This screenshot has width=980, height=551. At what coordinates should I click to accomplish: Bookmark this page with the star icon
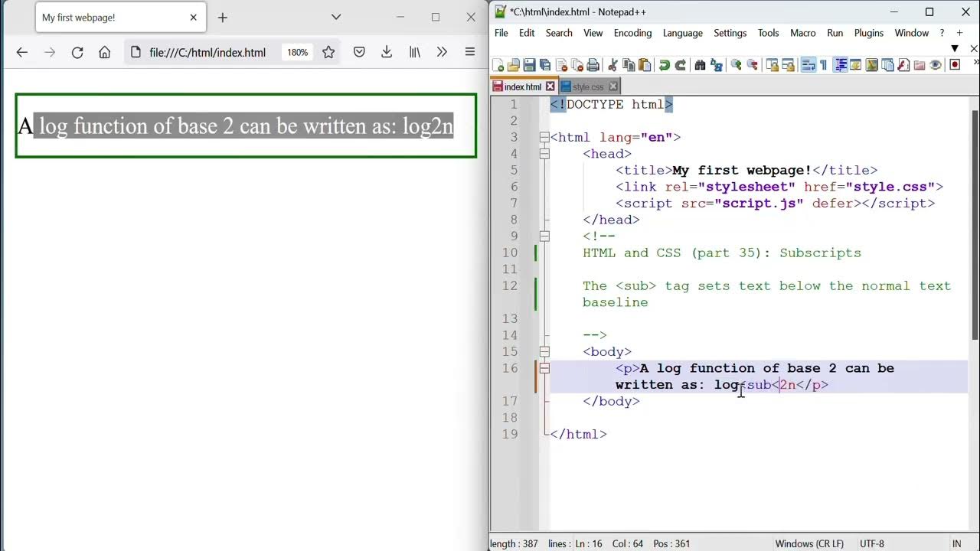(328, 52)
